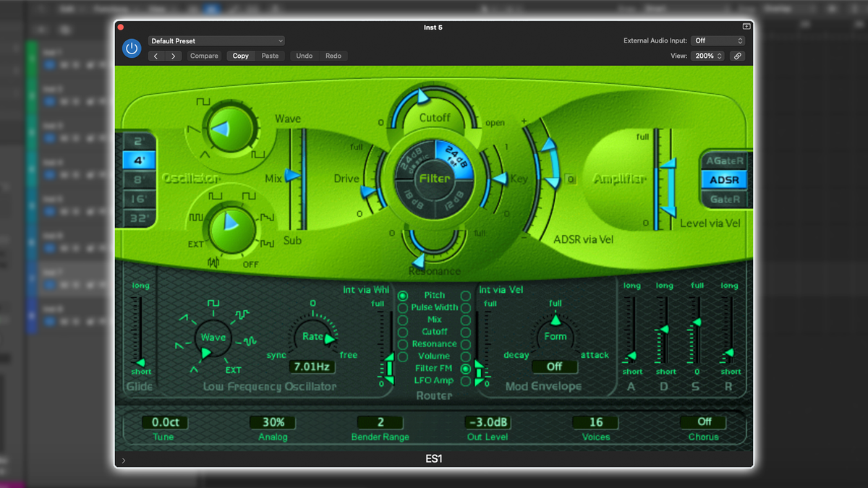This screenshot has height=488, width=868.
Task: Switch amplifier mode to GateR
Action: [724, 198]
